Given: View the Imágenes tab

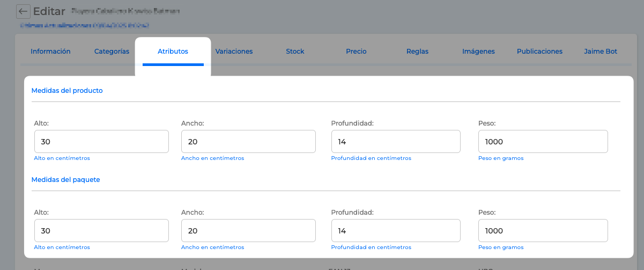Looking at the screenshot, I should (x=478, y=52).
